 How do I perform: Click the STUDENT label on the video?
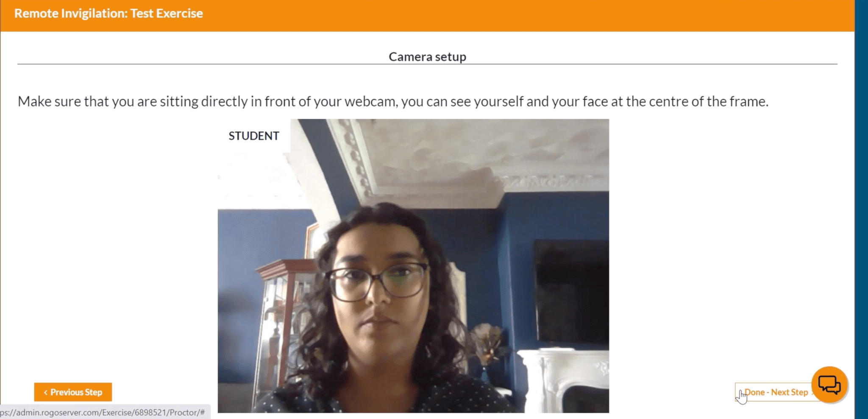[x=254, y=136]
